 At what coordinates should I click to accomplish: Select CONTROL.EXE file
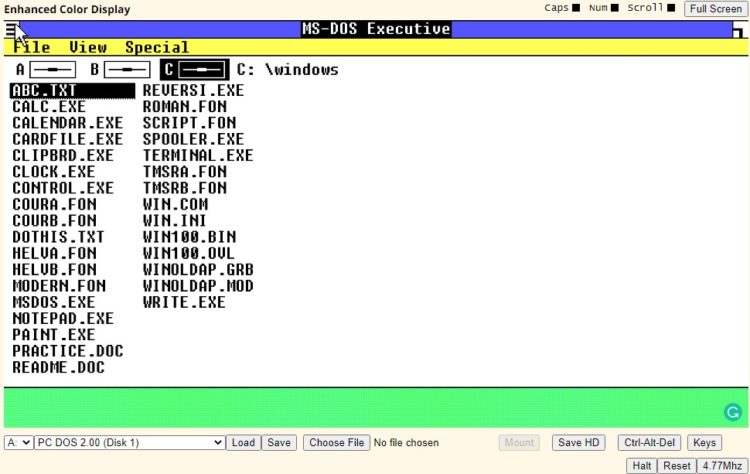[63, 188]
